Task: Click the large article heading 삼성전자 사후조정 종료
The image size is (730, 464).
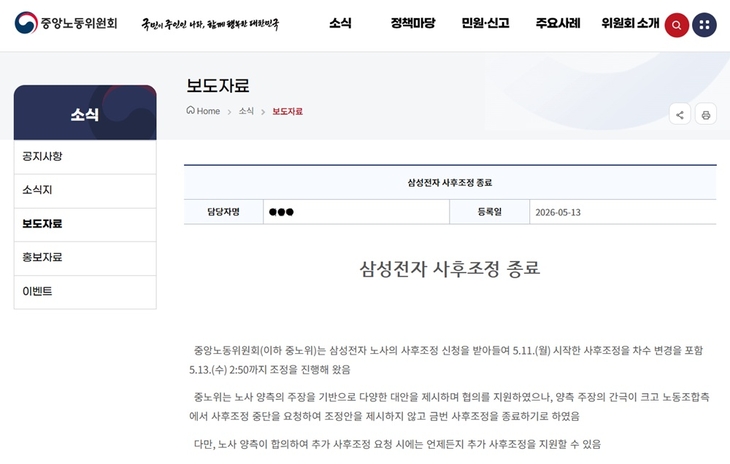Action: point(450,269)
